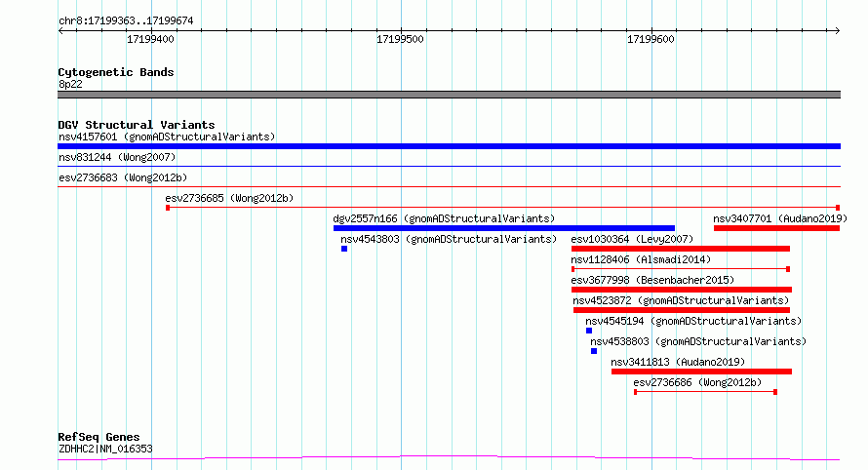The width and height of the screenshot is (868, 470).
Task: Click the 17199600 ruler coordinate
Action: click(x=651, y=39)
